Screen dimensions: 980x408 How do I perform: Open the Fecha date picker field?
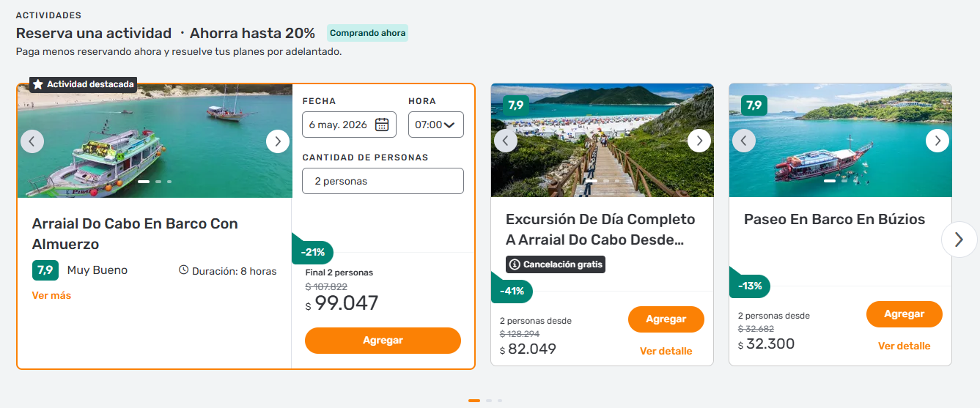coord(339,125)
